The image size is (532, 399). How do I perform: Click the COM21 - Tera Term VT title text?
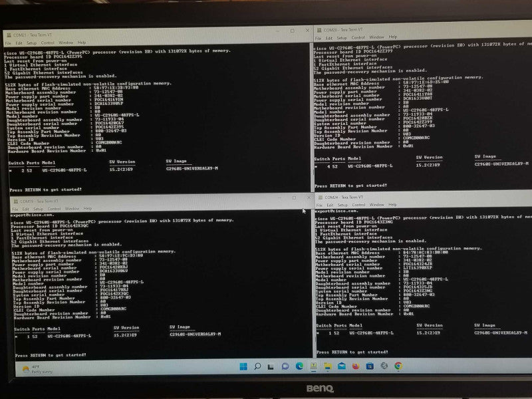[32, 35]
